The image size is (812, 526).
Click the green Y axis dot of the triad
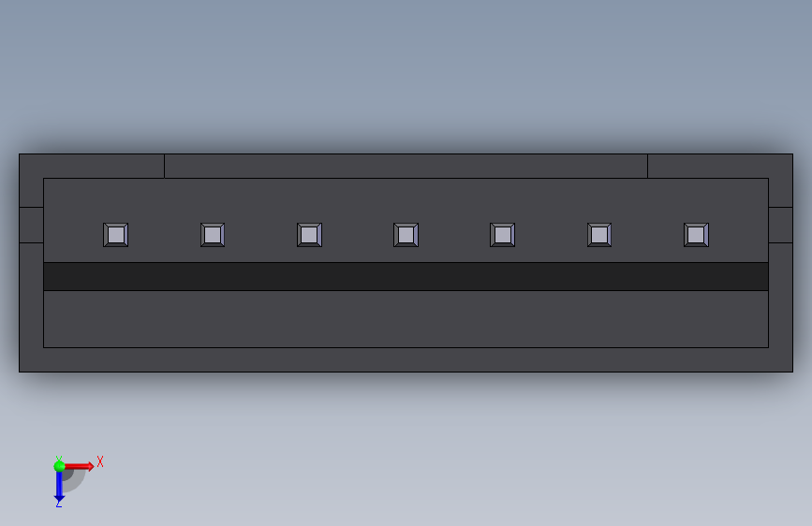[59, 466]
